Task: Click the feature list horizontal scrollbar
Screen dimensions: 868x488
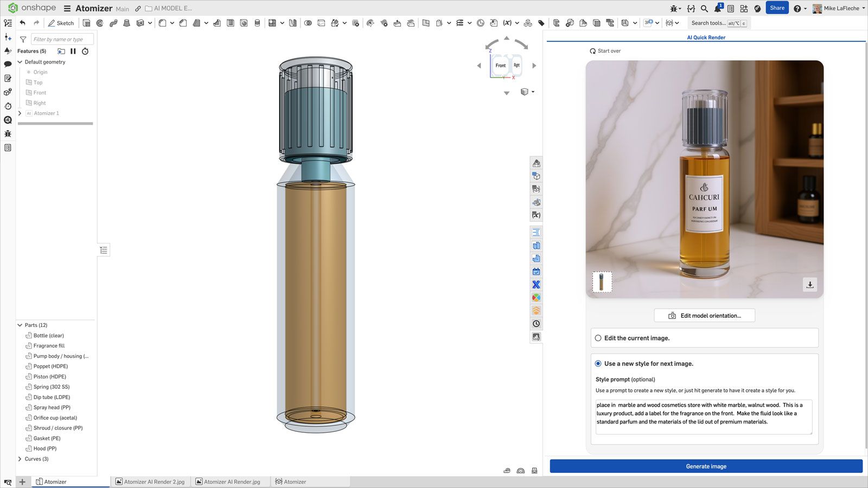Action: pyautogui.click(x=55, y=124)
